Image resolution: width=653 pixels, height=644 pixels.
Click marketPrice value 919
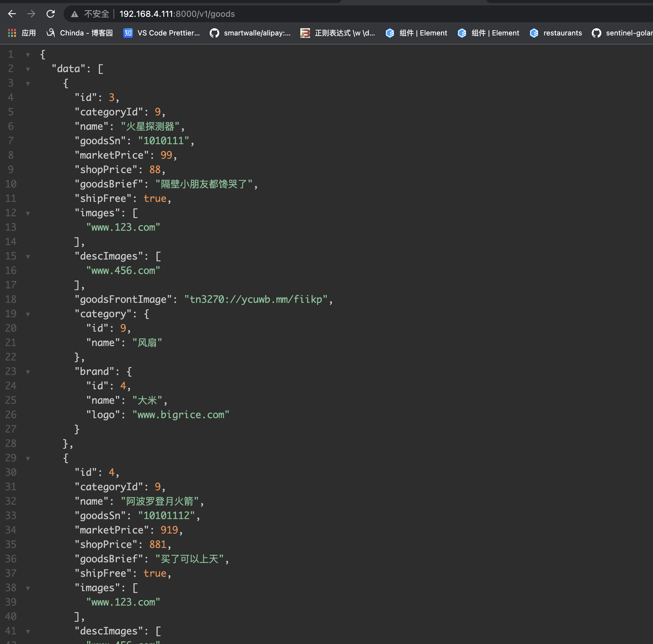click(169, 530)
